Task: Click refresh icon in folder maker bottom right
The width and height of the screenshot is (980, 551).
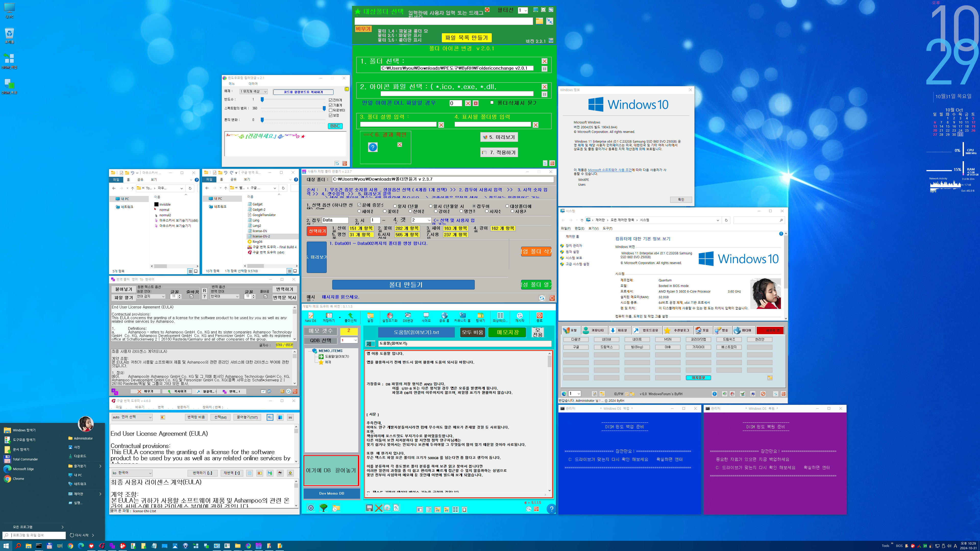Action: pos(542,298)
